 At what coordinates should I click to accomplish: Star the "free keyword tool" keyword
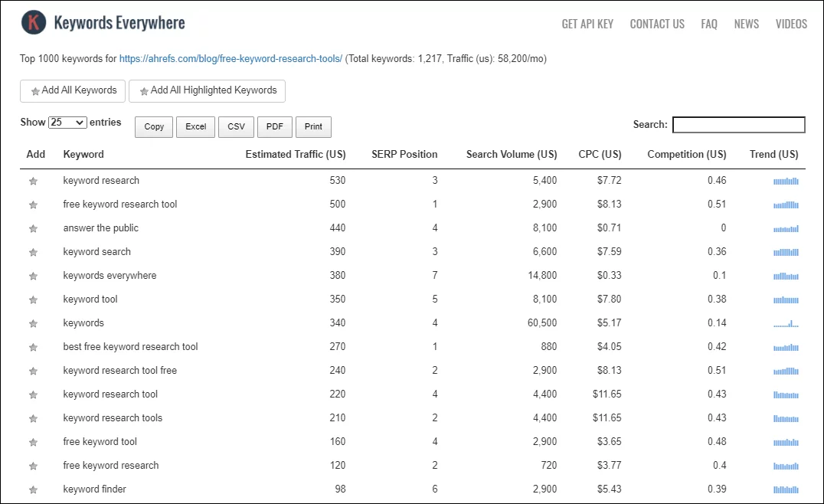point(33,442)
